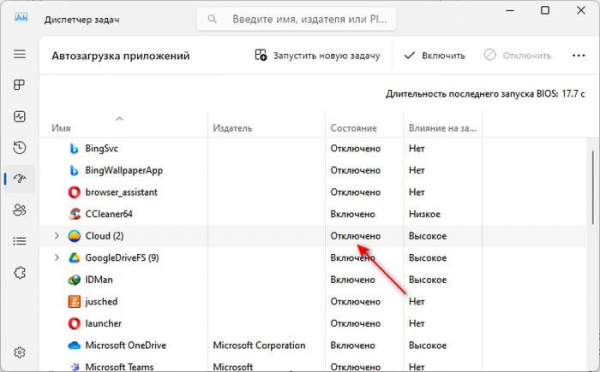Click the BingSvc icon
The image size is (600, 372).
(x=74, y=148)
